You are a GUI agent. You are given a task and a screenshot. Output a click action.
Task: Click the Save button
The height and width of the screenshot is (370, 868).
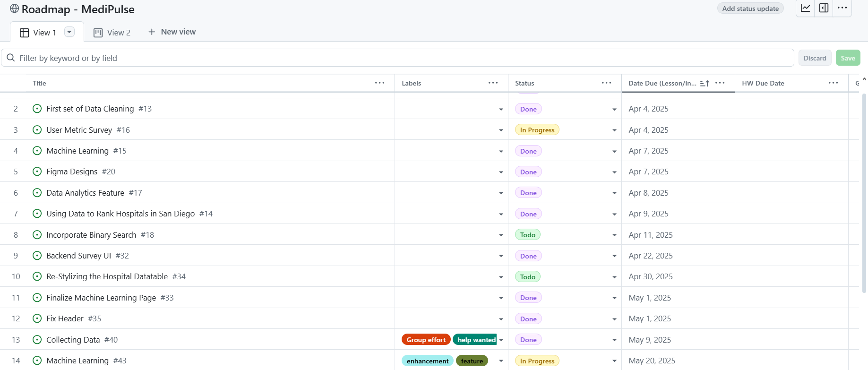tap(848, 58)
